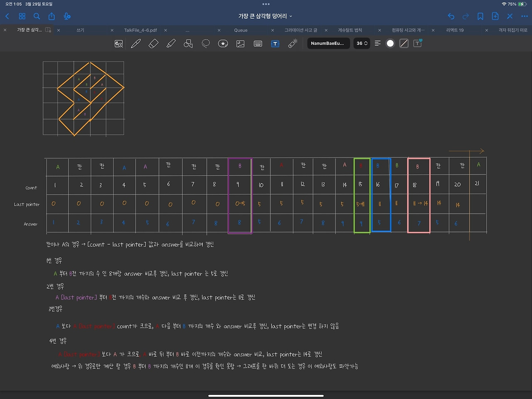Select the zoom window tool
Screen dimensions: 532x399
[118, 43]
